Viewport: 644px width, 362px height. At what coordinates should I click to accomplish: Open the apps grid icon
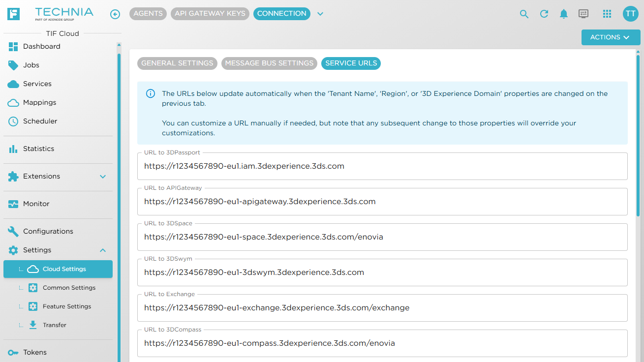click(607, 14)
